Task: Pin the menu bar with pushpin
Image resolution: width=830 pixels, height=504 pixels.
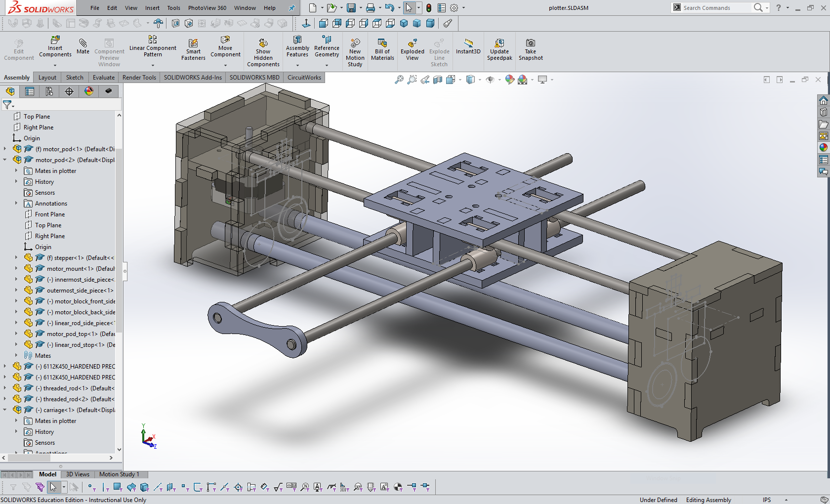Action: pyautogui.click(x=291, y=8)
